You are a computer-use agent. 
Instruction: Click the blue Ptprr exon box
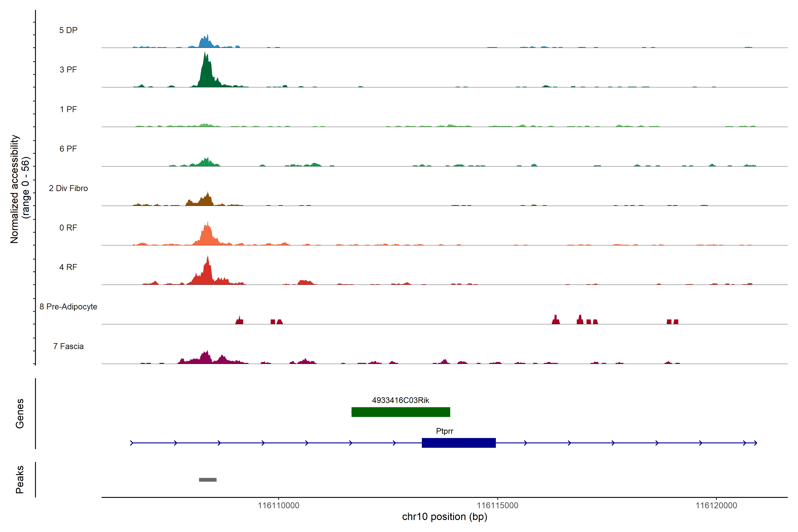pyautogui.click(x=459, y=443)
